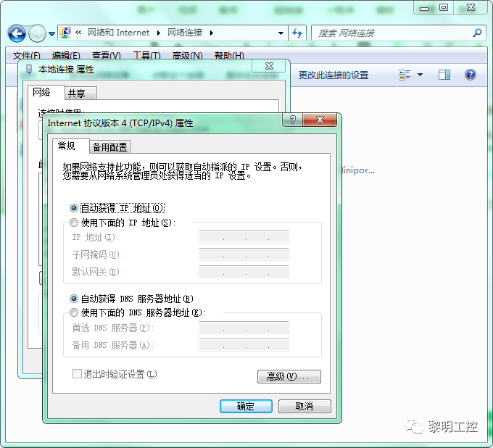Expand the double-chevron breadcrumb overflow

pyautogui.click(x=78, y=33)
